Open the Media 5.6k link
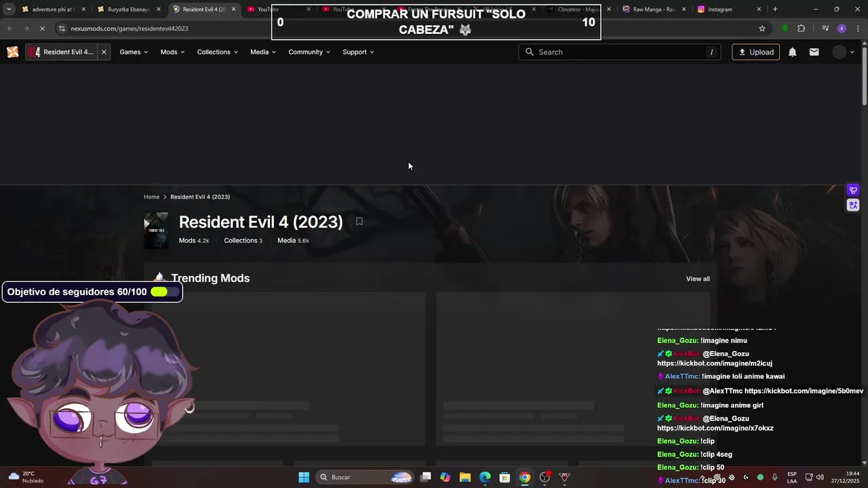Screen dimensions: 868x488 click(293, 241)
